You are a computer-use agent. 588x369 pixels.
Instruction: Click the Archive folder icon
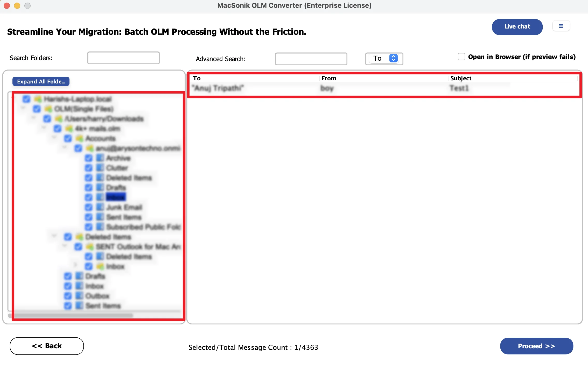coord(100,158)
